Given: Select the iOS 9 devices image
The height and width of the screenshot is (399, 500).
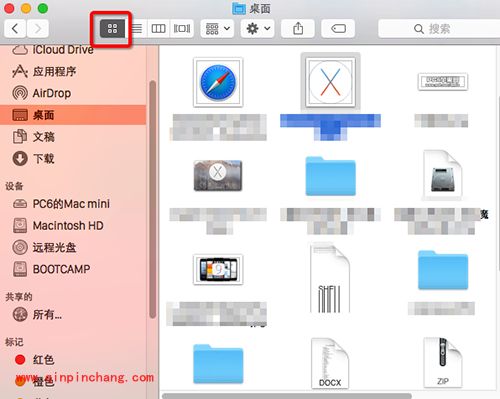Looking at the screenshot, I should pyautogui.click(x=218, y=269).
